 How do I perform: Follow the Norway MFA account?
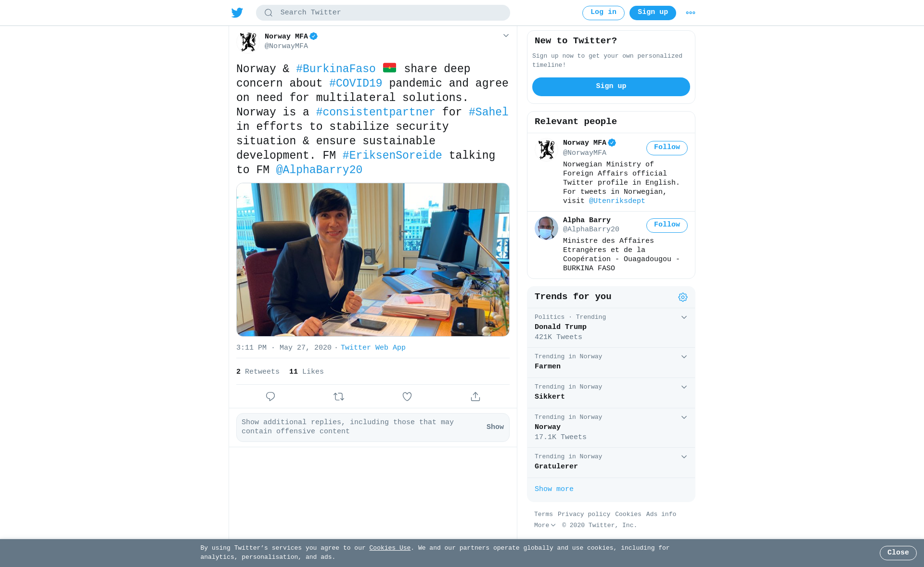pyautogui.click(x=667, y=148)
